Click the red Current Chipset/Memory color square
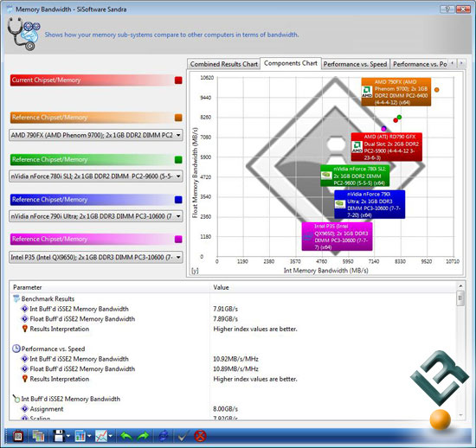The height and width of the screenshot is (448, 476). tap(178, 80)
